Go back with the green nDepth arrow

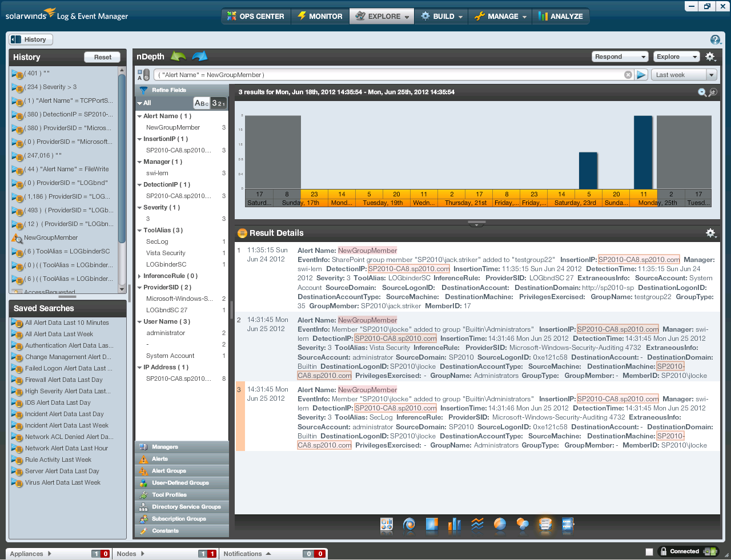pyautogui.click(x=179, y=57)
